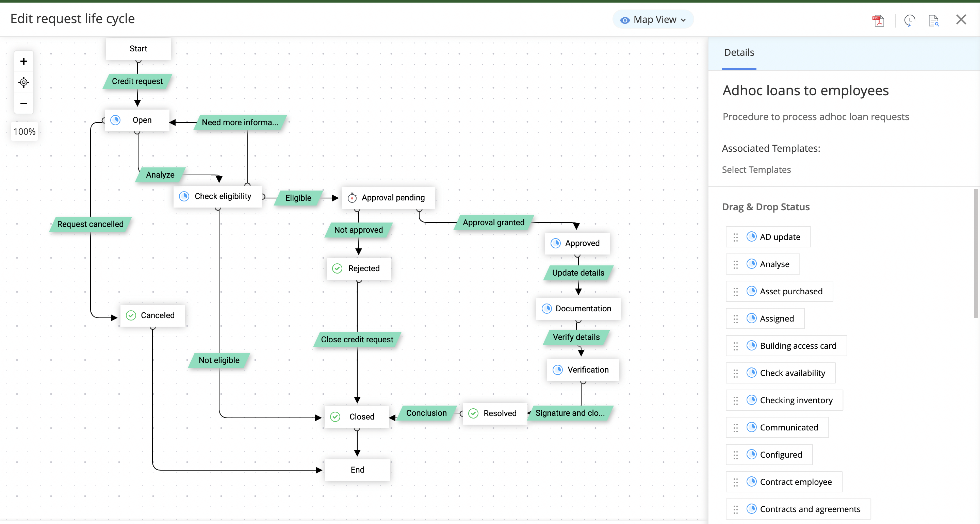
Task: Click the 100% zoom level indicator
Action: coord(24,132)
